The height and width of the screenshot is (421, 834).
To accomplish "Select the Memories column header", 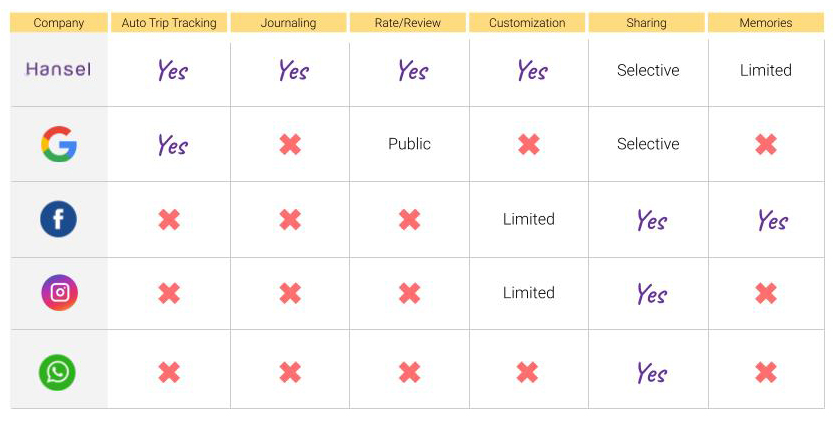I will tap(766, 22).
